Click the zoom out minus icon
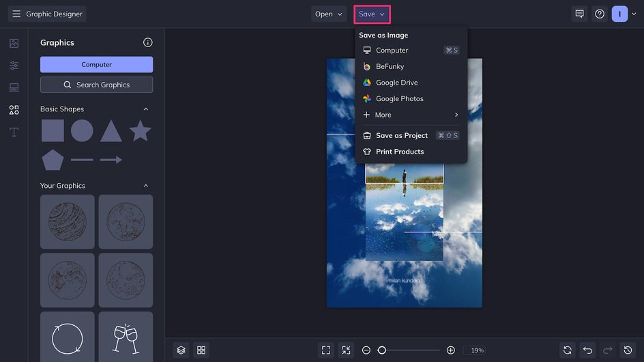 point(366,350)
